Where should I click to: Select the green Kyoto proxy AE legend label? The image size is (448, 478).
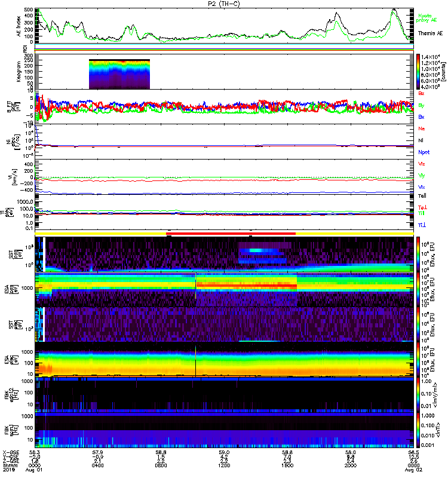(426, 18)
